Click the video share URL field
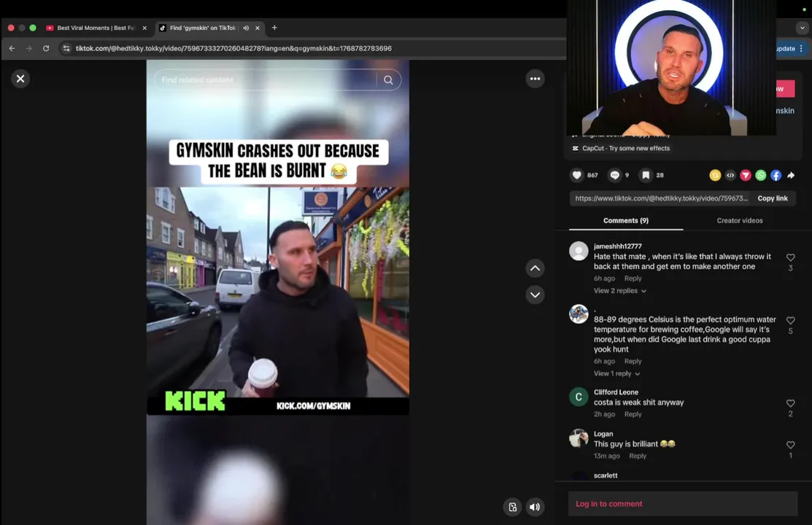The image size is (812, 525). [661, 198]
